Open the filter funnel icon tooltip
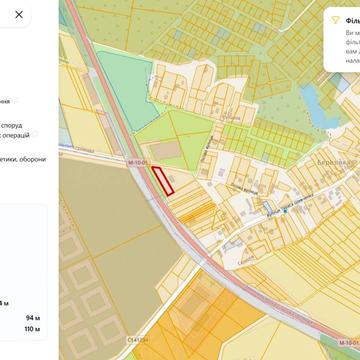360x360 pixels. point(335,21)
